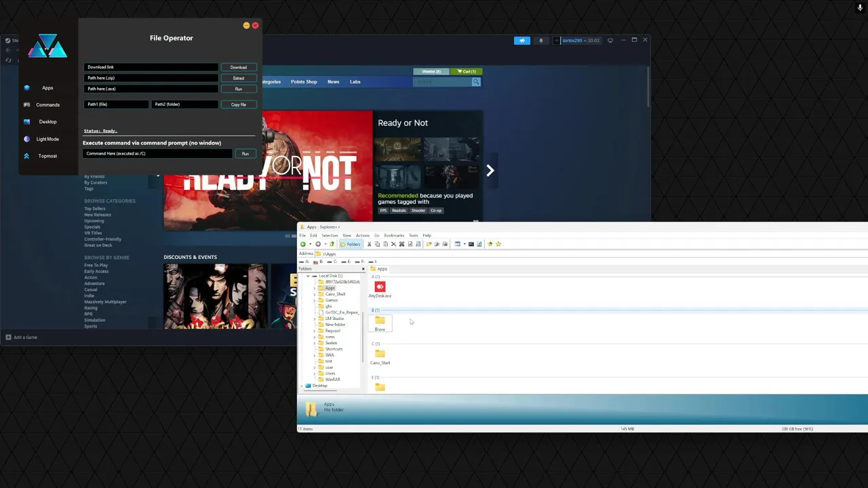Select AnyDesk.exe file
This screenshot has width=868, height=488.
click(380, 289)
